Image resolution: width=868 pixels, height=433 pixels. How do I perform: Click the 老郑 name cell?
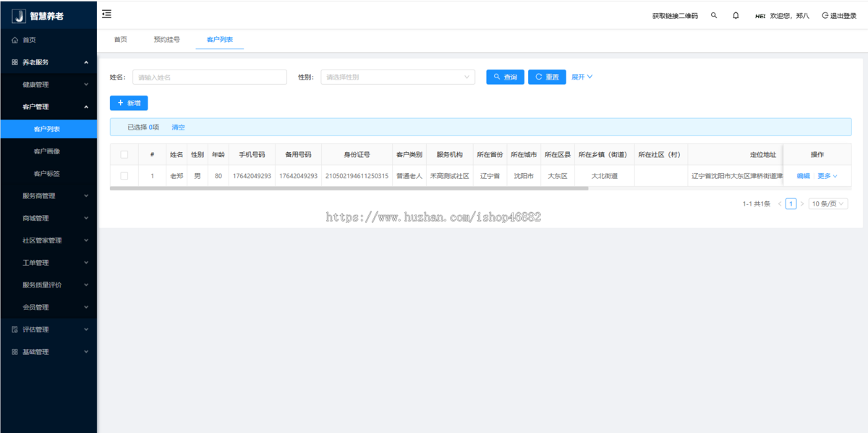point(176,176)
